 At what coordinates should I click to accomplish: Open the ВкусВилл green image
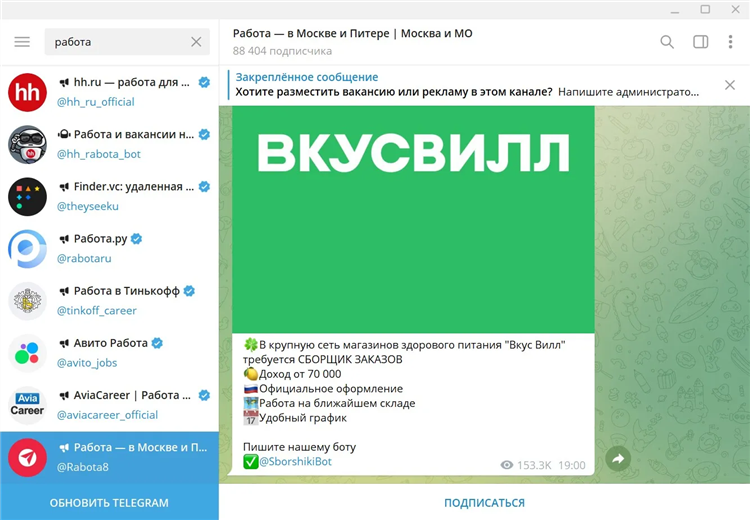(413, 219)
